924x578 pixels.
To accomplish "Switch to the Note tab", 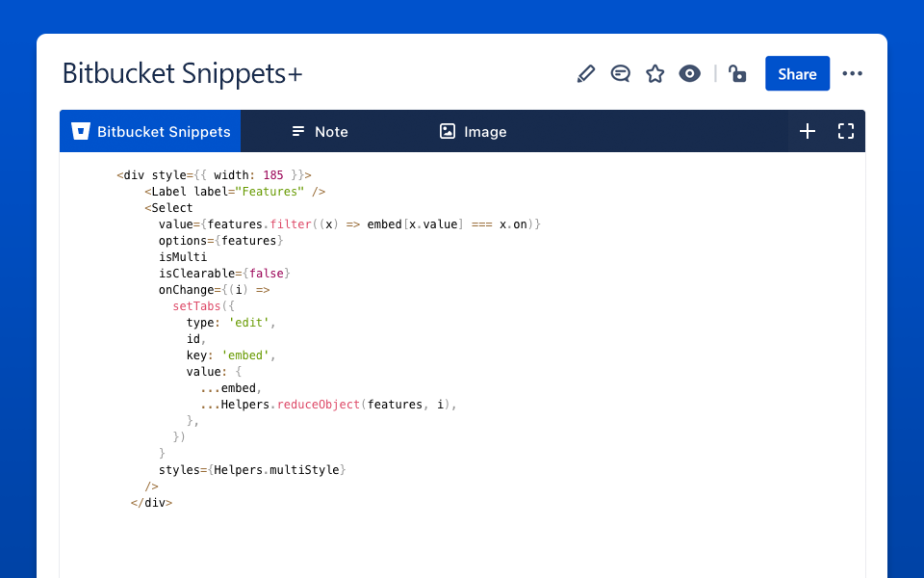I will point(331,131).
